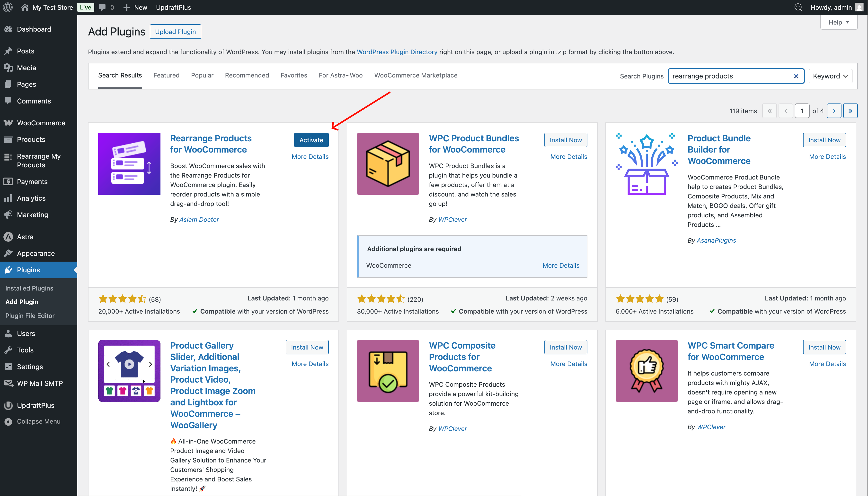
Task: Switch to the Favorites tab
Action: tap(294, 75)
